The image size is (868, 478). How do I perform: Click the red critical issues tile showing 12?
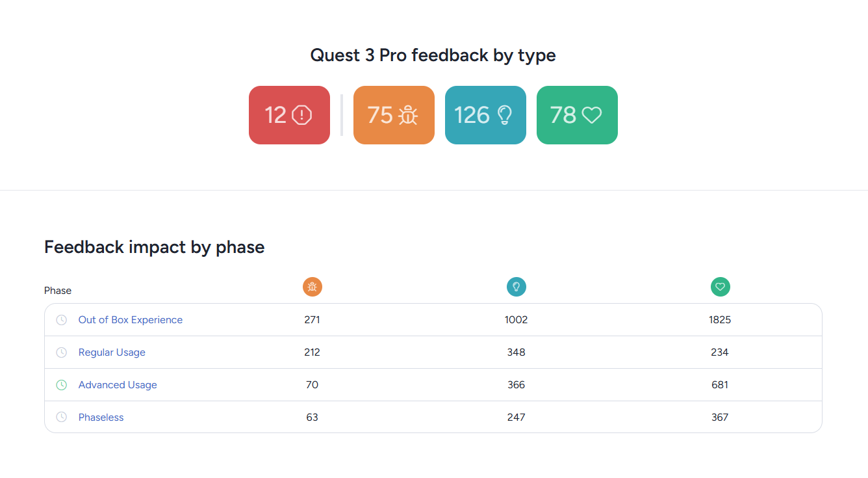(x=289, y=115)
